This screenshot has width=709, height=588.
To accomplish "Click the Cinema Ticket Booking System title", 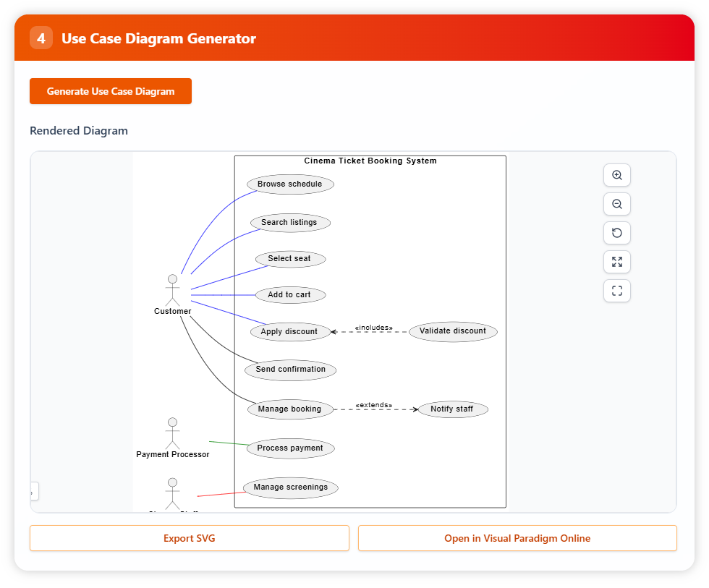I will pyautogui.click(x=370, y=161).
